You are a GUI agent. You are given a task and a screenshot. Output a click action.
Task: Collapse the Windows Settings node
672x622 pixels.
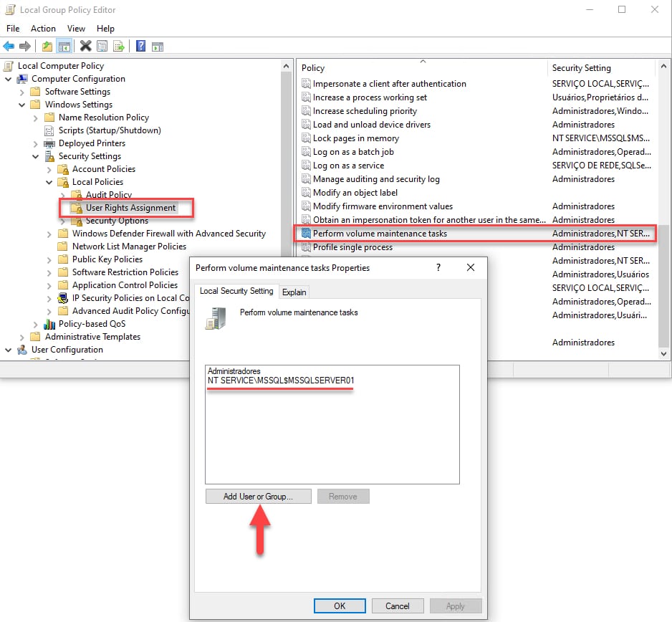[x=22, y=105]
